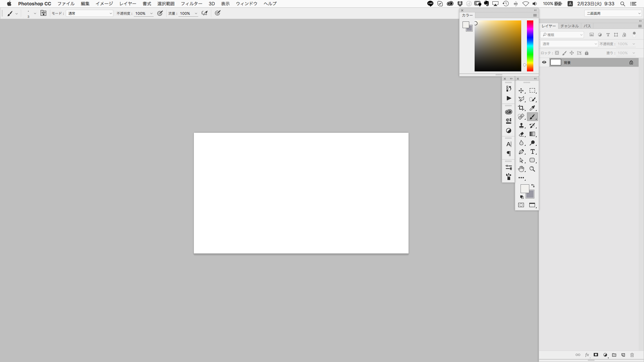This screenshot has width=644, height=362.
Task: Toggle the brush settings panel button
Action: coord(44,13)
